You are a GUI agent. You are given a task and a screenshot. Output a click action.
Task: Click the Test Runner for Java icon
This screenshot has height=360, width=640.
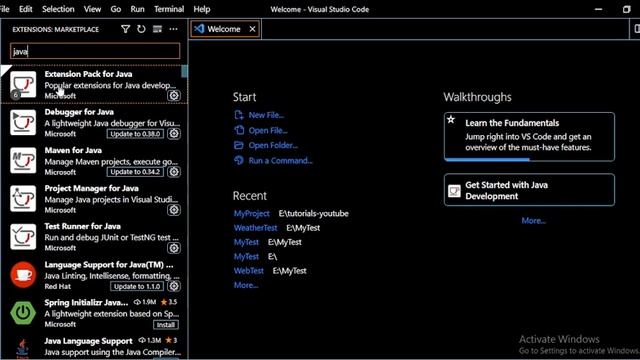23,236
